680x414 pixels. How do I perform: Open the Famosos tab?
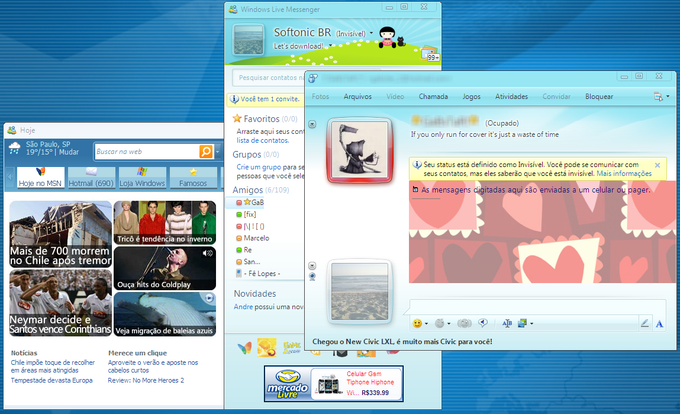193,177
